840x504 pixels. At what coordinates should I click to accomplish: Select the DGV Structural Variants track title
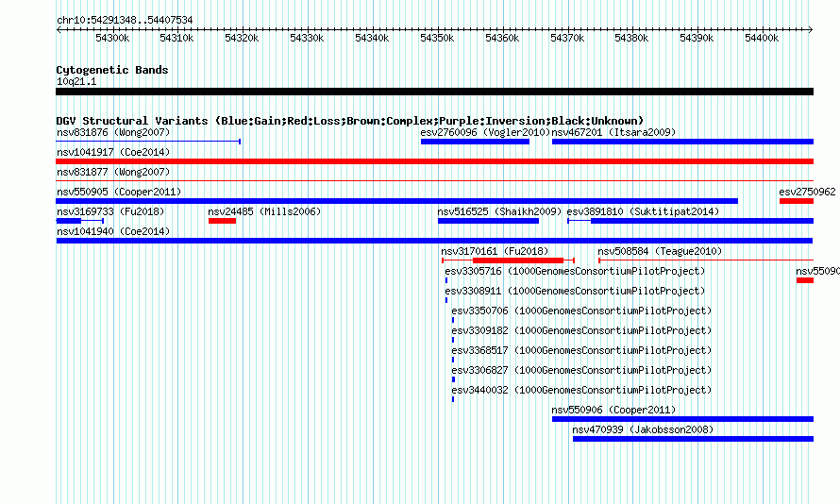click(350, 121)
